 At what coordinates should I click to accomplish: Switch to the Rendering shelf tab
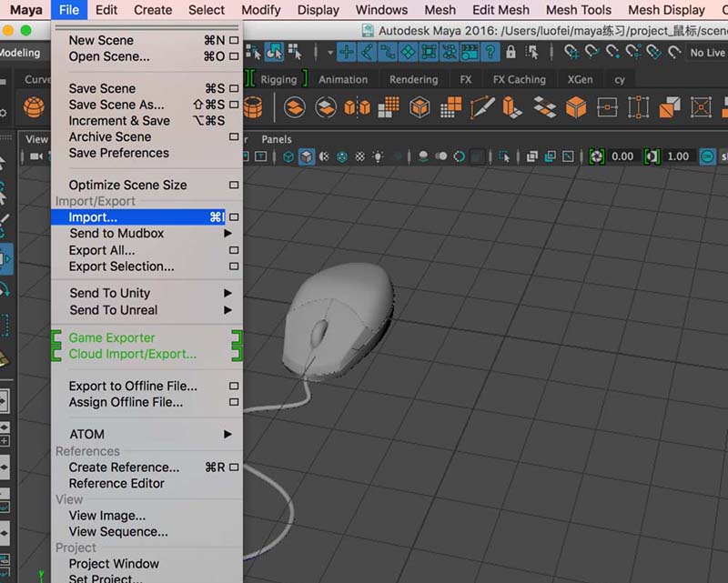[x=413, y=79]
